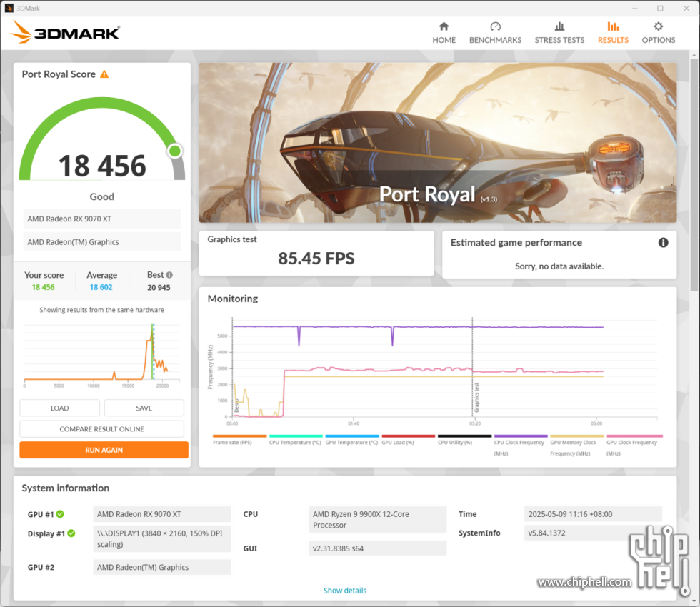Toggle the CPU Utility (%) legend swatch
Screen dimensions: 700x607
465,436
